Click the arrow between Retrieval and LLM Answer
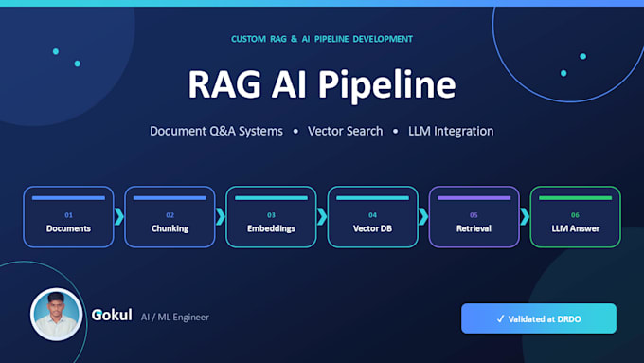This screenshot has height=363, width=644. click(x=525, y=217)
